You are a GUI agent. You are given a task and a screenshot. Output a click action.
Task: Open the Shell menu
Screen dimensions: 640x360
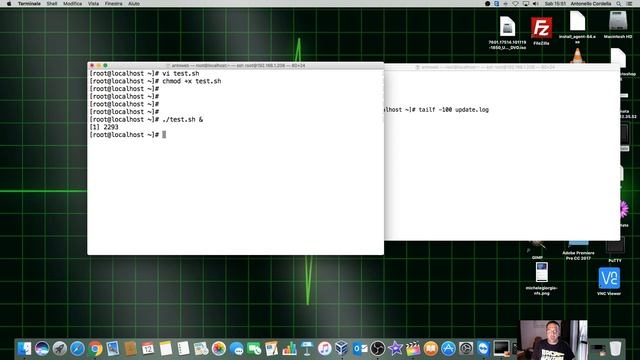(52, 3)
